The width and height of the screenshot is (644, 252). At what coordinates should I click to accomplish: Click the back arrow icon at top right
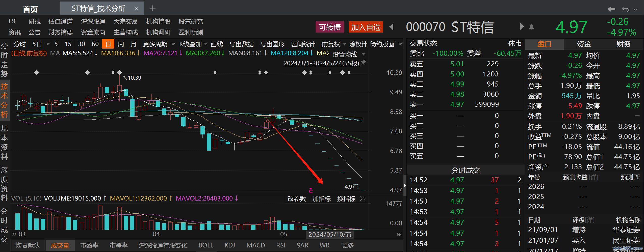coord(611,9)
